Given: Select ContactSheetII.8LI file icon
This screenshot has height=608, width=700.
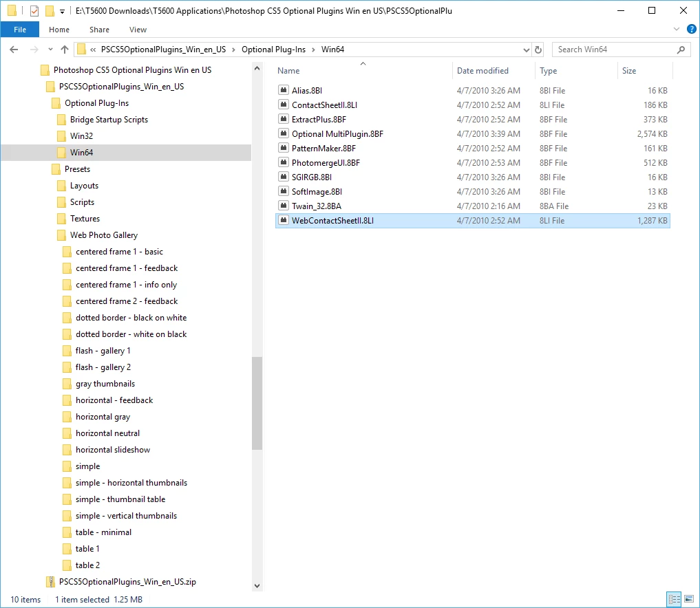Looking at the screenshot, I should pos(283,105).
